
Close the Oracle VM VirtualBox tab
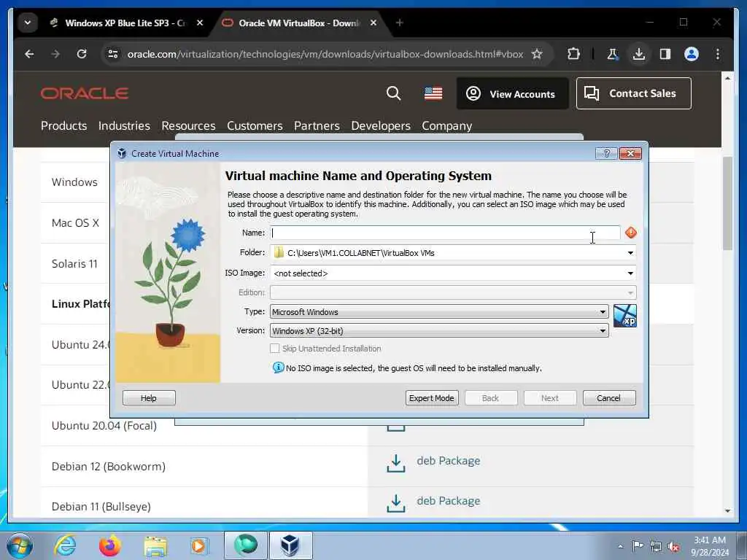(373, 23)
